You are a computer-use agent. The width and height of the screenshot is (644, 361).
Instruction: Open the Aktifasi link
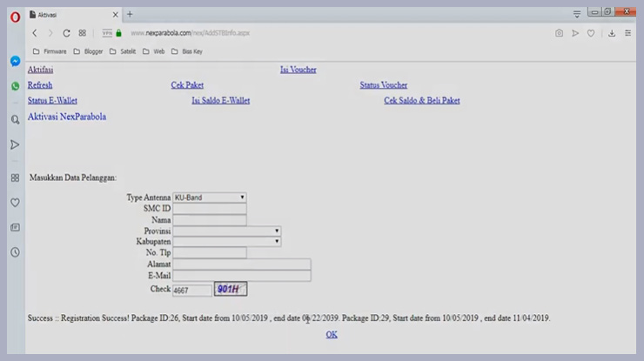[40, 70]
